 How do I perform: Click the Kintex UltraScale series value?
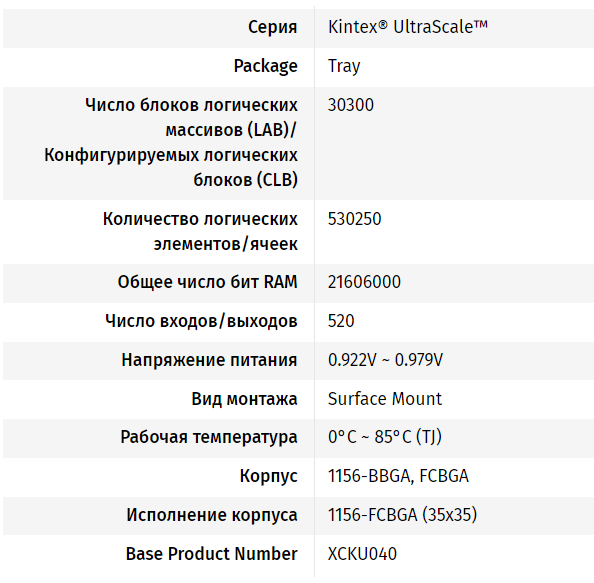[x=408, y=27]
